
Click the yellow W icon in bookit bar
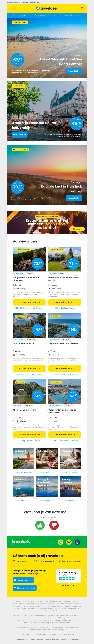(69, 542)
